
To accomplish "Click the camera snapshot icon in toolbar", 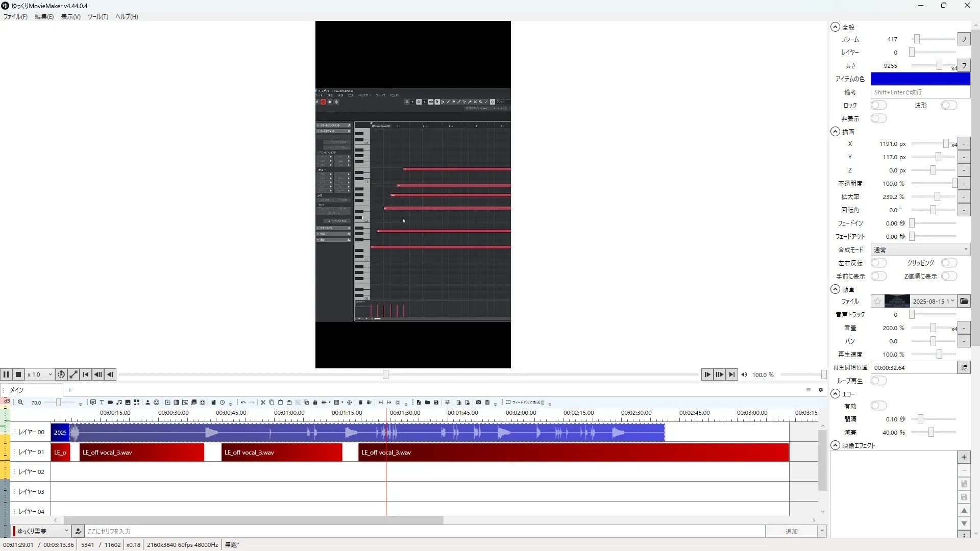I will click(x=478, y=403).
